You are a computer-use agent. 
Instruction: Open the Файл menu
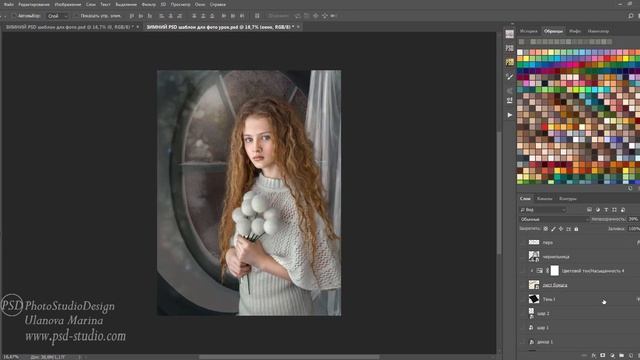click(9, 4)
